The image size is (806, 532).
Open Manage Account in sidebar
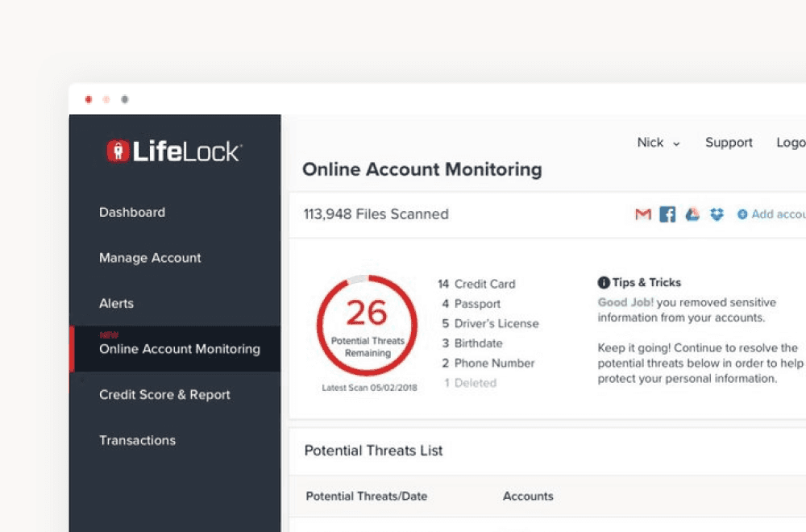coord(150,258)
